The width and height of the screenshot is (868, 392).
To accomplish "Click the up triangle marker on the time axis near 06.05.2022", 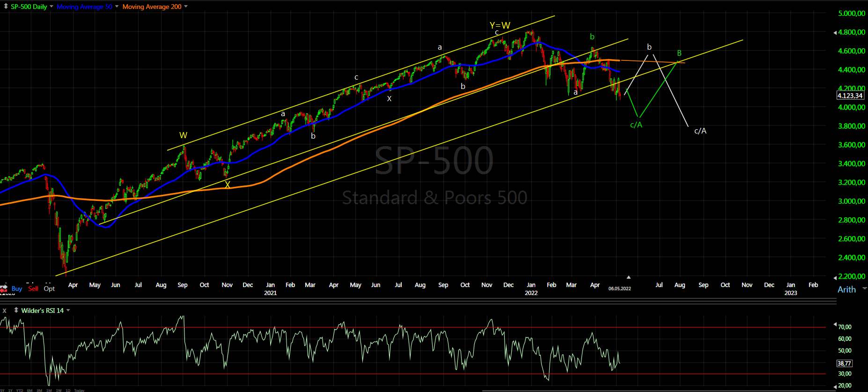I will [629, 277].
